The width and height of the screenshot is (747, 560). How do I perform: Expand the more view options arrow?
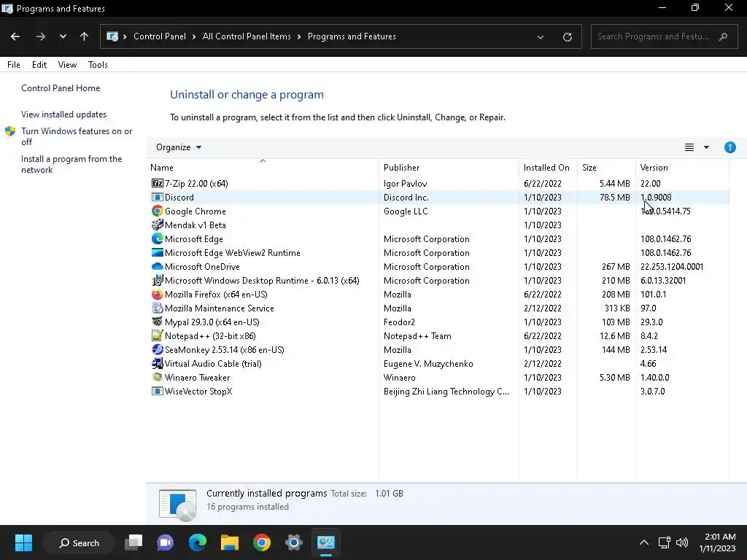(706, 147)
